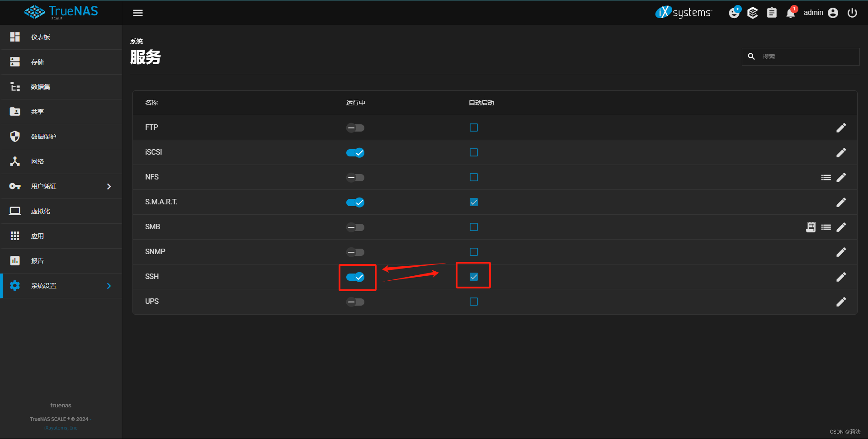Open the 存储 storage page
Screen dimensions: 868x439
pyautogui.click(x=61, y=62)
